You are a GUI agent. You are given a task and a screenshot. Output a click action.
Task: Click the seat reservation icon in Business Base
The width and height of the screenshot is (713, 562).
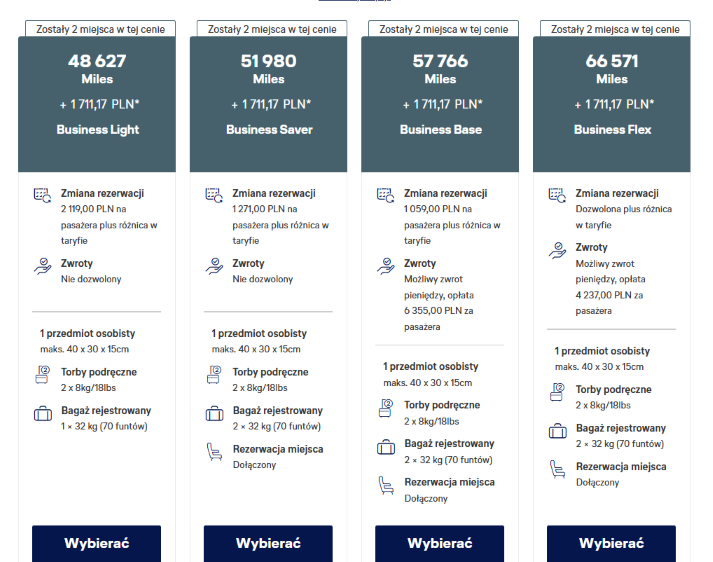[386, 485]
